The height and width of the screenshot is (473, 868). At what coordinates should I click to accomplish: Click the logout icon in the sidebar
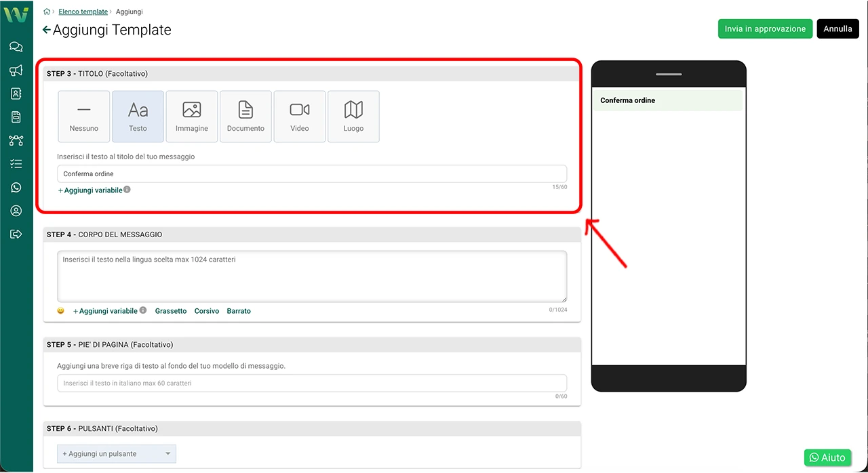click(16, 234)
